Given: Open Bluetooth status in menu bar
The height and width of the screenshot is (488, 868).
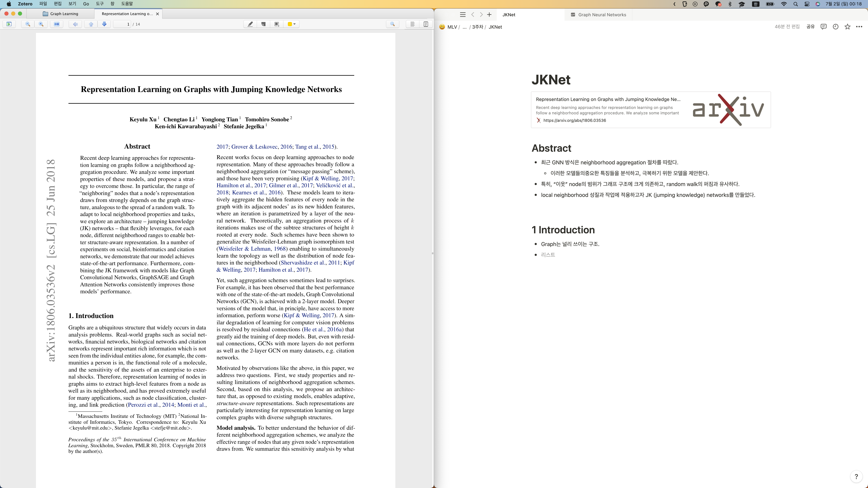Looking at the screenshot, I should click(730, 4).
